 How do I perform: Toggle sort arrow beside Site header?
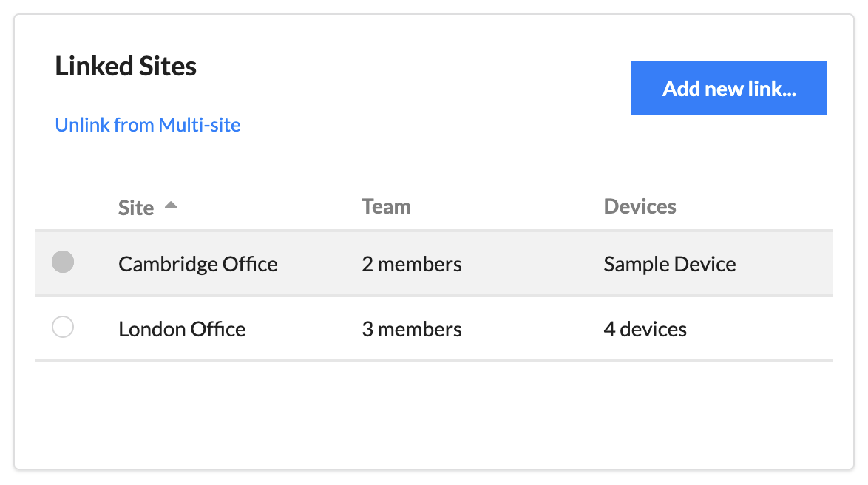(x=171, y=206)
